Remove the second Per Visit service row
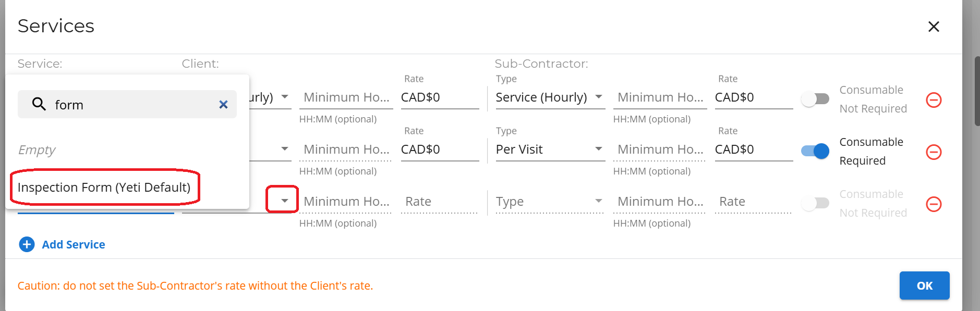Image resolution: width=980 pixels, height=311 pixels. pyautogui.click(x=933, y=152)
